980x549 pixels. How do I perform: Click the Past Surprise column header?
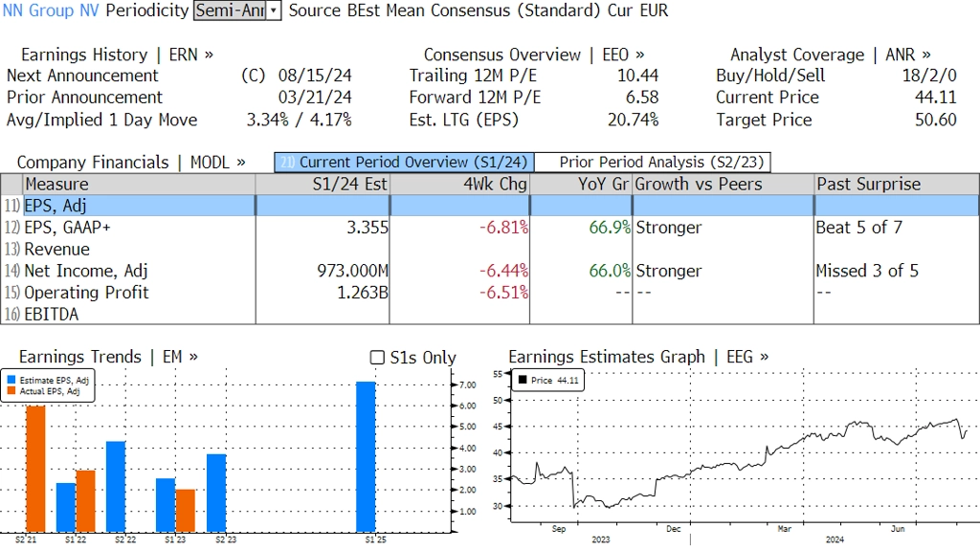(896, 185)
